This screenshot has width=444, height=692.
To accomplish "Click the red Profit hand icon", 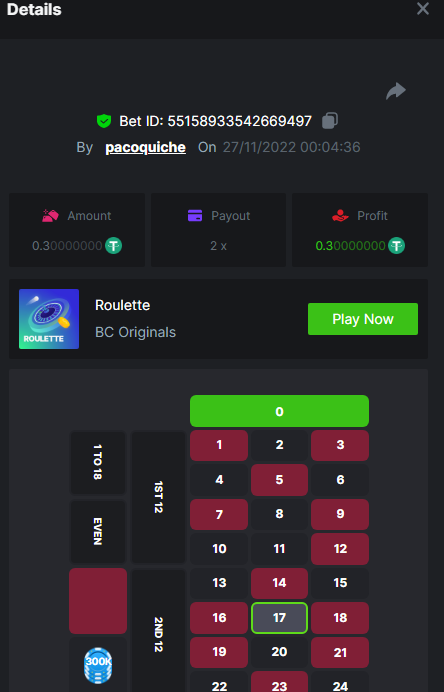I will (340, 215).
